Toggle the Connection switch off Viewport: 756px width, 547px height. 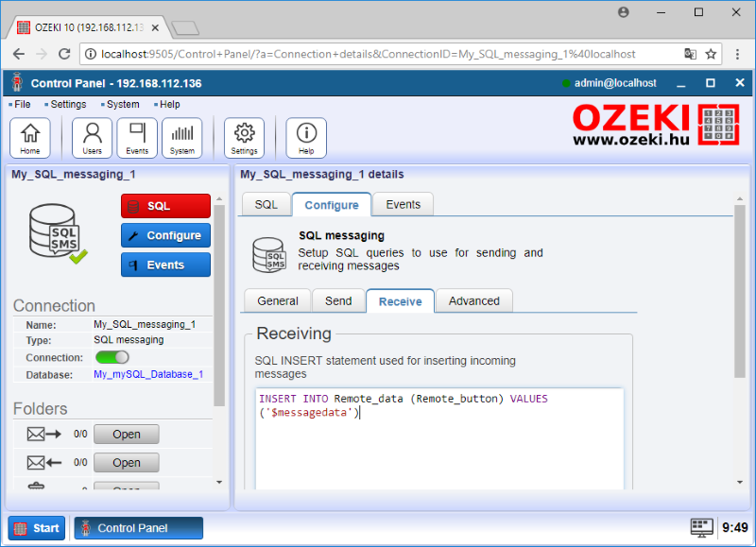point(112,357)
